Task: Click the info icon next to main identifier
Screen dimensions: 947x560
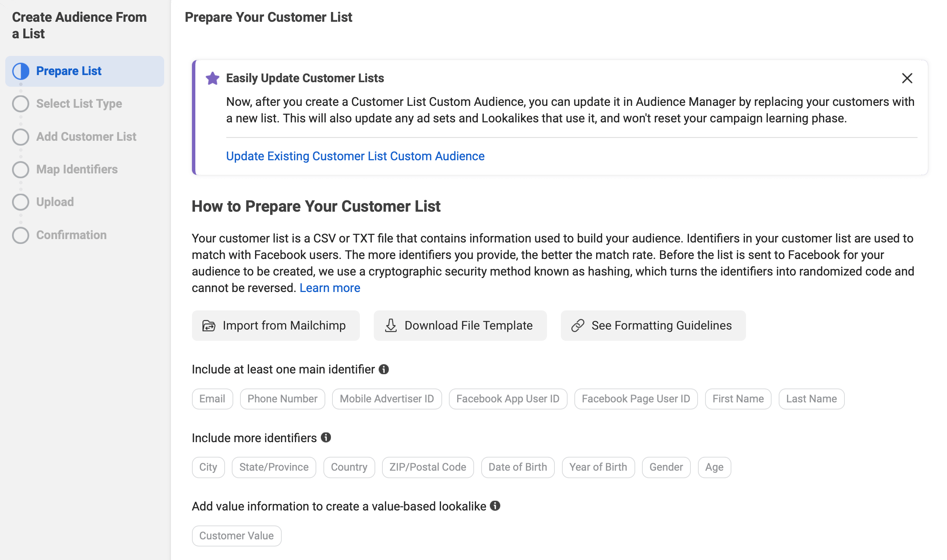Action: [384, 369]
